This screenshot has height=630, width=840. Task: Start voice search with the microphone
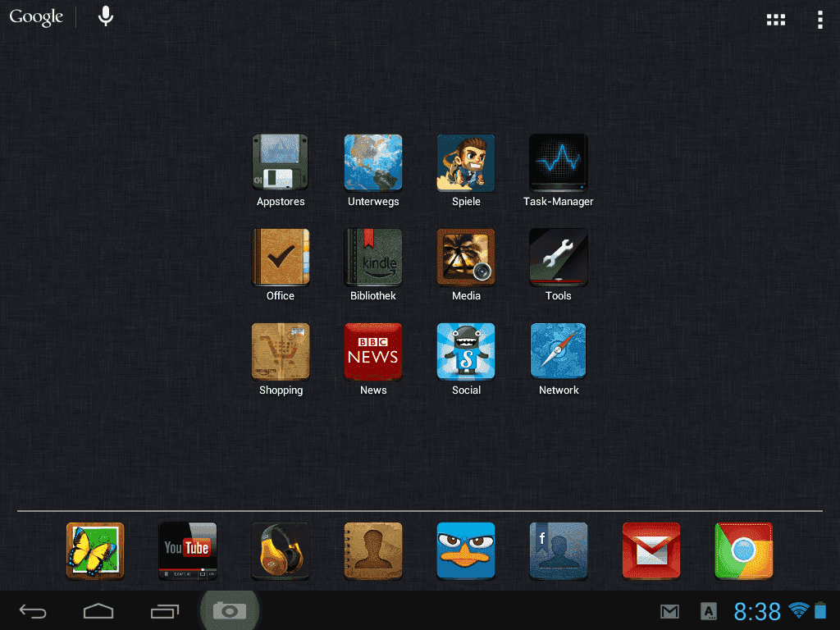coord(106,16)
